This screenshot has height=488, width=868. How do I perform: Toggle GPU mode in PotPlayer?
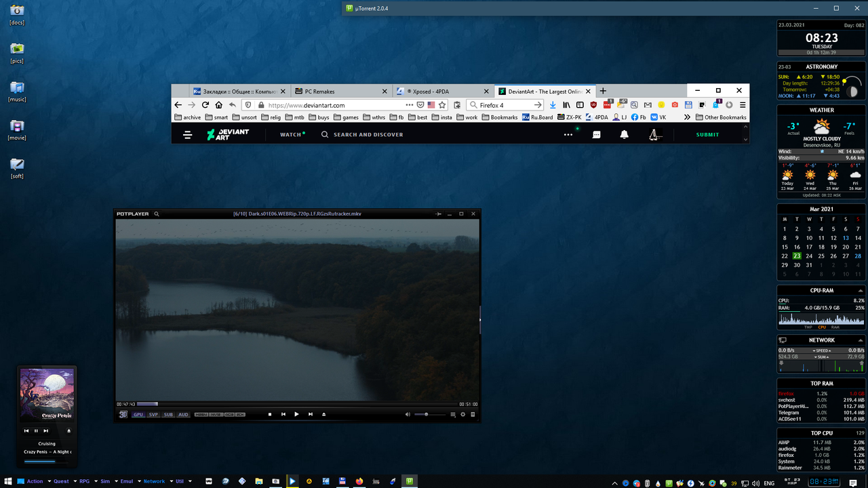click(139, 414)
